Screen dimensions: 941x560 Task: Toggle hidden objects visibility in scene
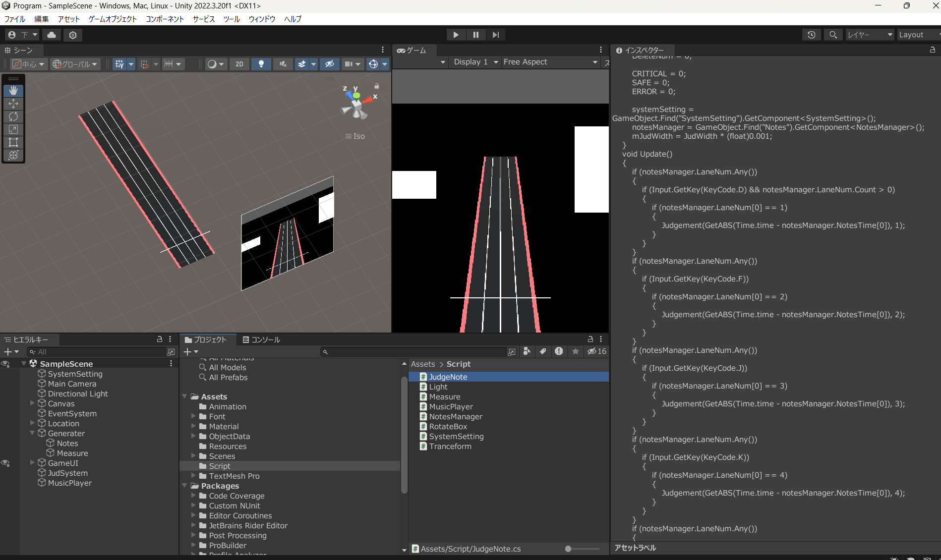tap(329, 64)
